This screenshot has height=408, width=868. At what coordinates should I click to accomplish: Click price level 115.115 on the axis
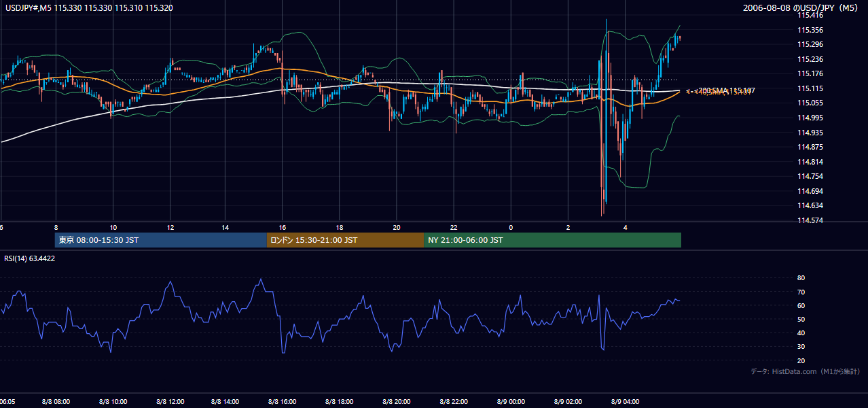[x=812, y=88]
